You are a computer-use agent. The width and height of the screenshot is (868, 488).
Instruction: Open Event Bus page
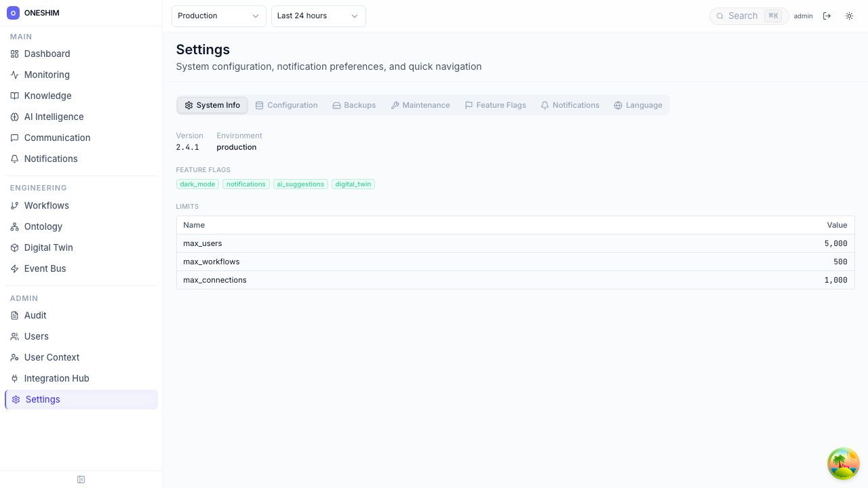click(45, 268)
